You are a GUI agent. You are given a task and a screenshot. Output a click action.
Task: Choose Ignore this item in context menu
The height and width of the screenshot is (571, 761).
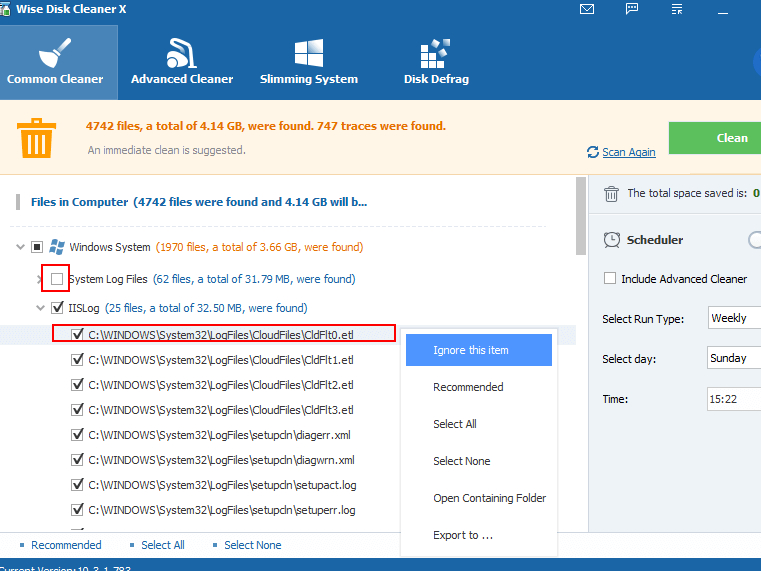[x=479, y=350]
